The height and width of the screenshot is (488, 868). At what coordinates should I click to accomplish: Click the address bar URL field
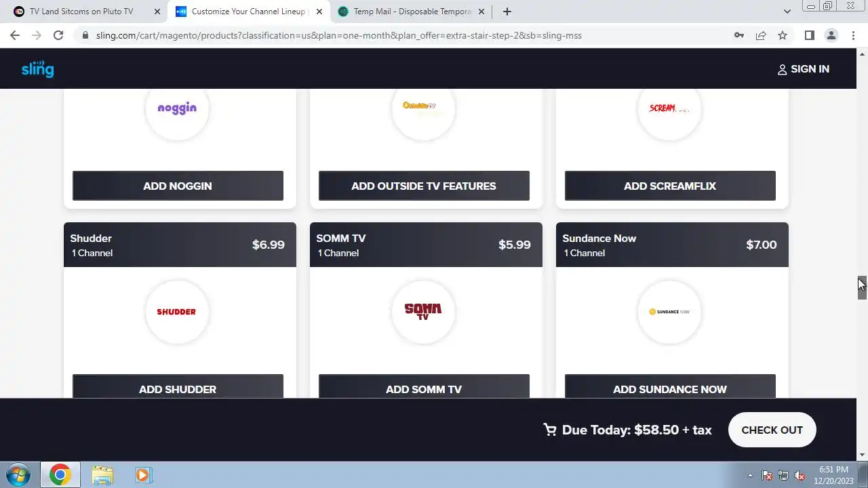(x=407, y=35)
